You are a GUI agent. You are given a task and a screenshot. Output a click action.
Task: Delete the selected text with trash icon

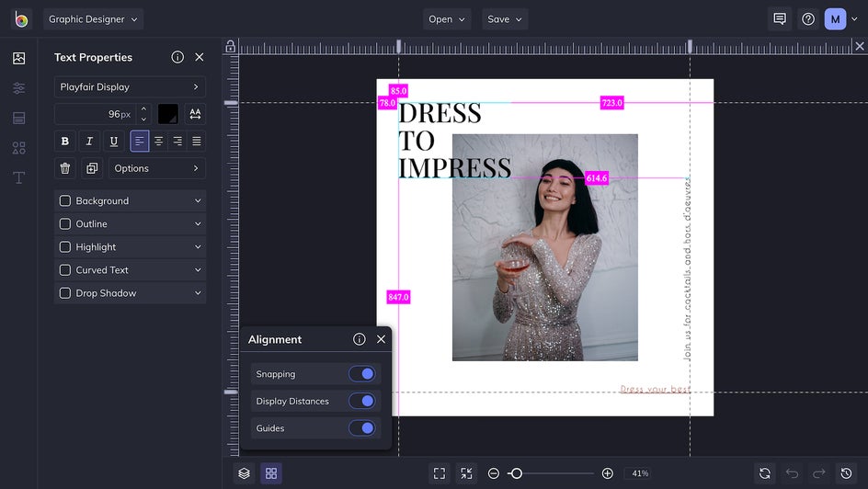tap(64, 168)
